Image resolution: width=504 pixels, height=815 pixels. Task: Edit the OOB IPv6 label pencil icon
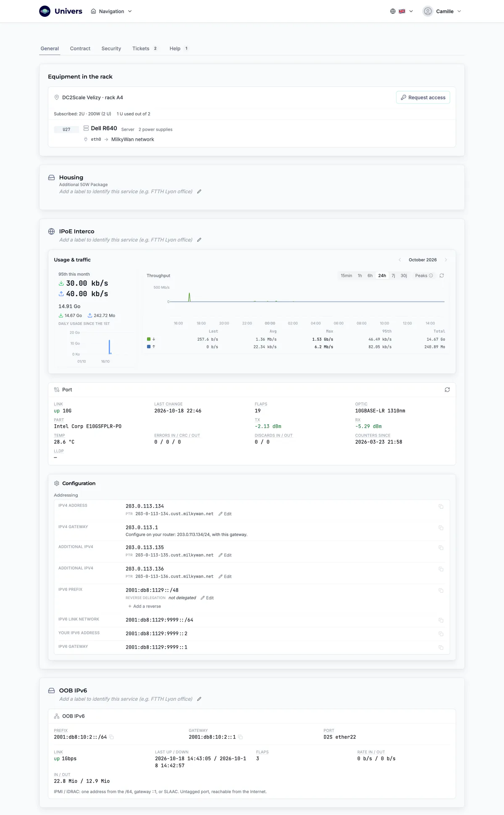click(x=199, y=699)
